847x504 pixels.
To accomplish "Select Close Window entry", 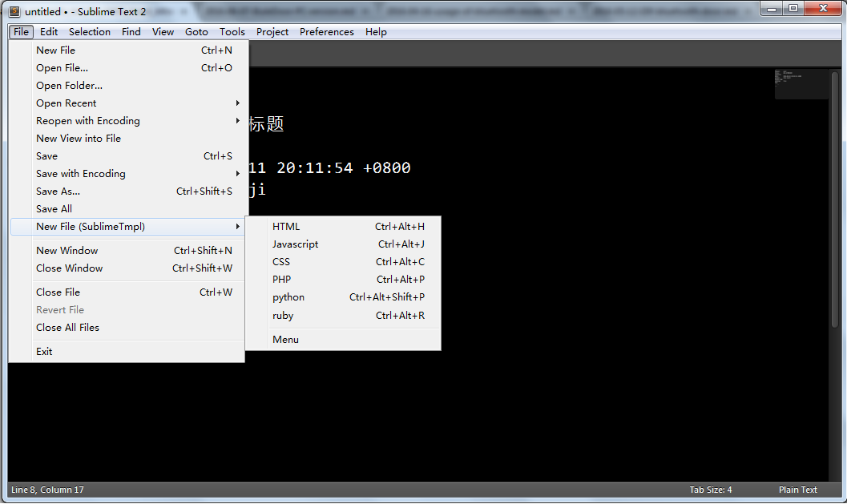I will (x=127, y=268).
